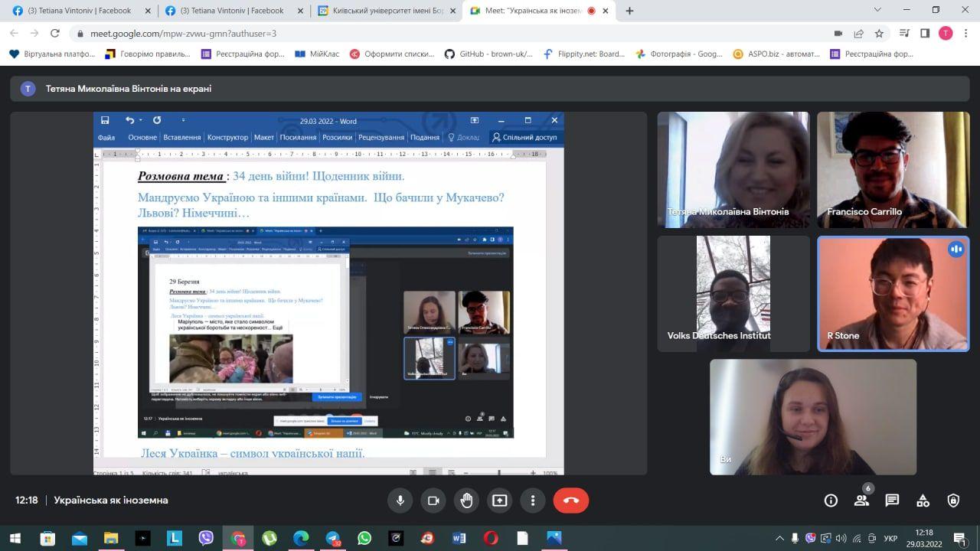Mute the microphone in Meet
The height and width of the screenshot is (551, 980).
pyautogui.click(x=400, y=500)
